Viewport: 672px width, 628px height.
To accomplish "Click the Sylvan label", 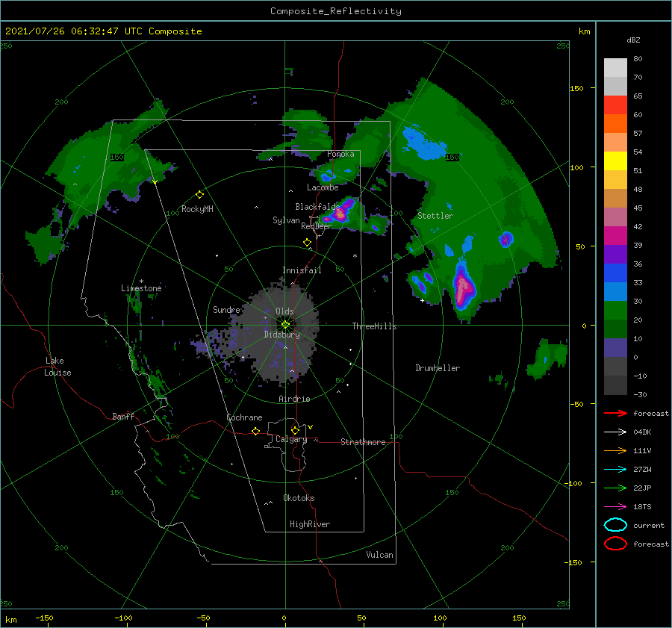I will coord(286,220).
